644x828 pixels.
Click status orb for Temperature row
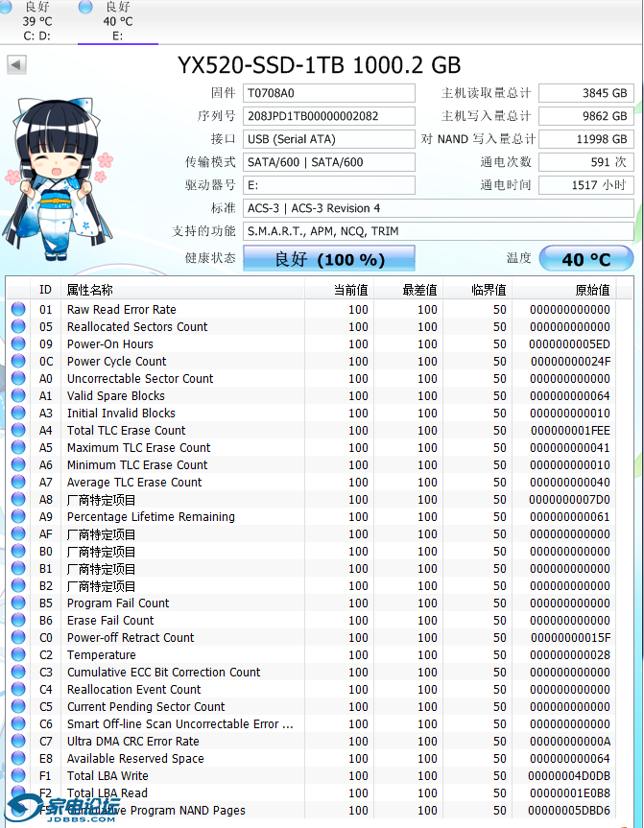(x=18, y=654)
